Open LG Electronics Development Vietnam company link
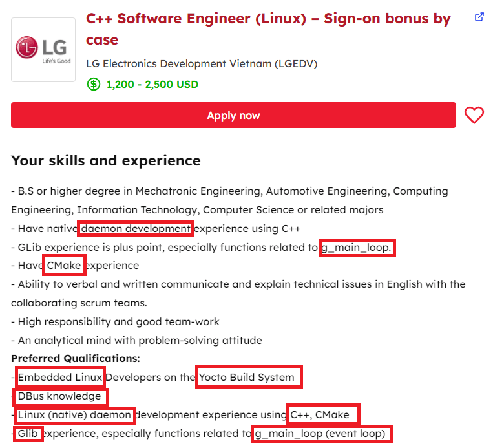 click(x=202, y=63)
